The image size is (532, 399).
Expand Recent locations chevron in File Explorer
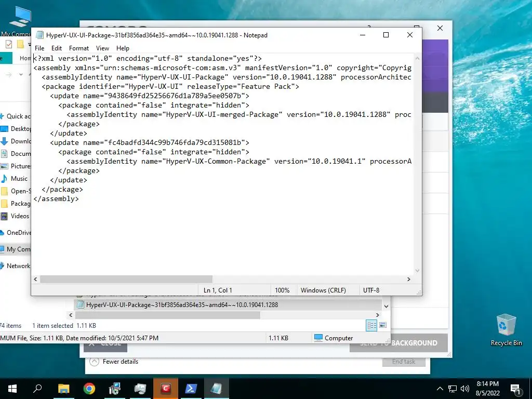21,75
